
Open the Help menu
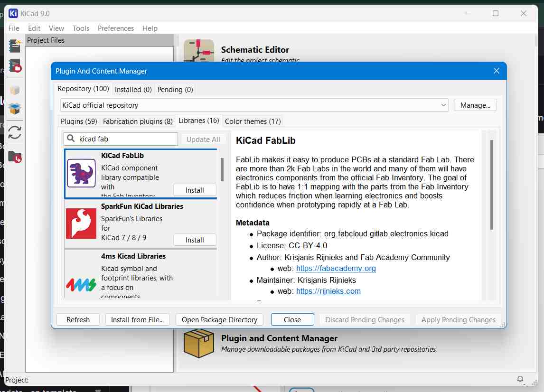(150, 28)
